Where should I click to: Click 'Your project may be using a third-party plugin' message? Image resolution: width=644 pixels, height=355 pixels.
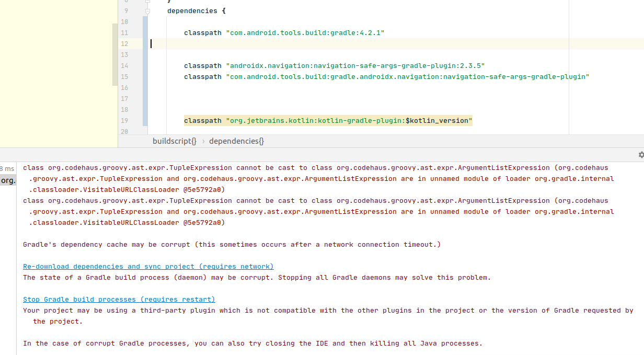[328, 311]
